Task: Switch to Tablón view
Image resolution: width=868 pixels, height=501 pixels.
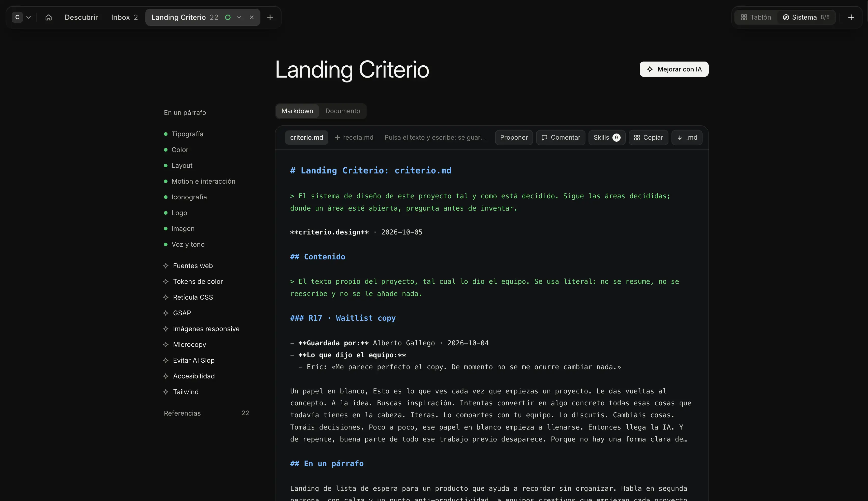Action: (756, 17)
